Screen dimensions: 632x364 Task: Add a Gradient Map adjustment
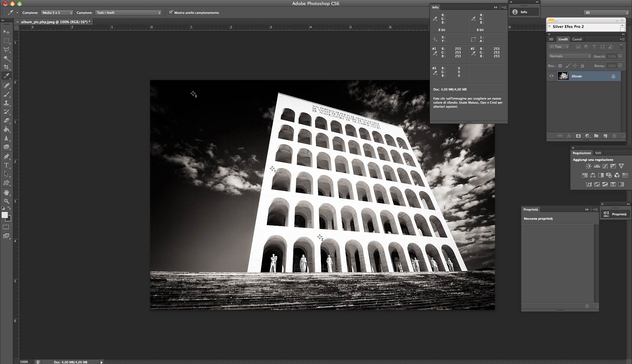621,184
